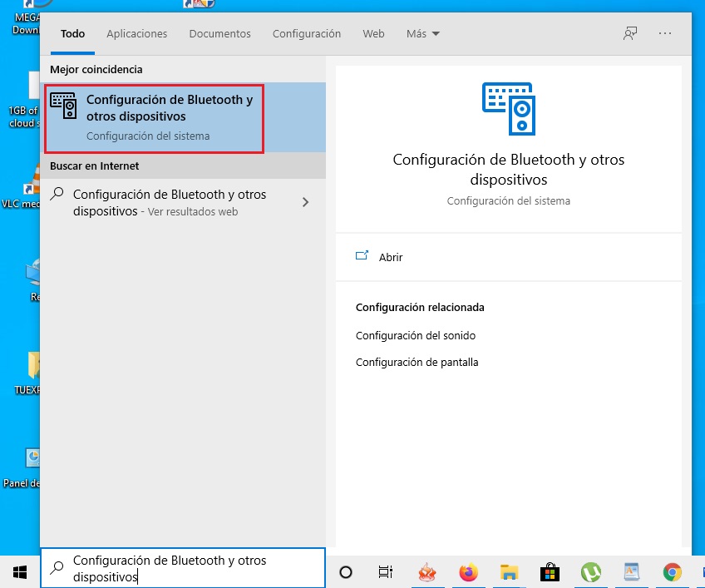Launch Google Chrome from the taskbar

[x=672, y=571]
